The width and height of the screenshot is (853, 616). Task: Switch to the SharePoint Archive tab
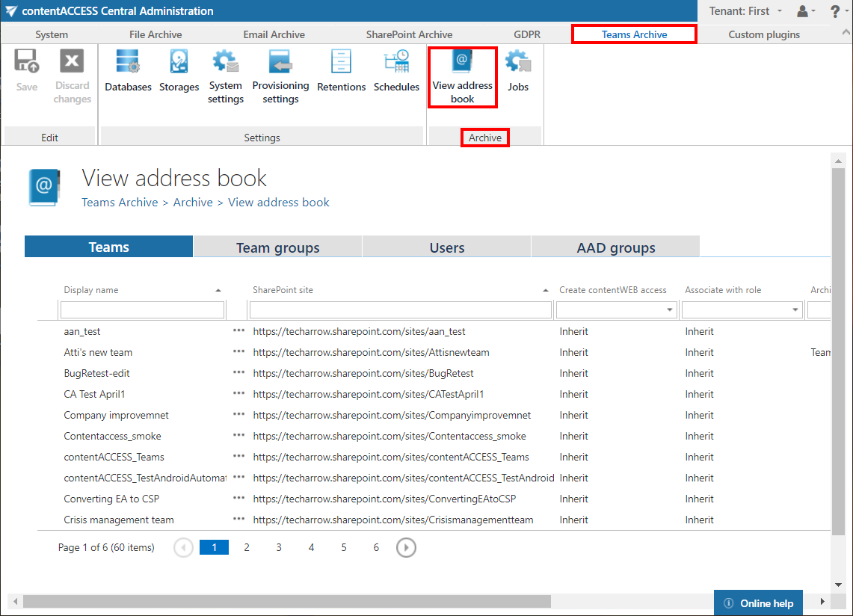click(409, 34)
